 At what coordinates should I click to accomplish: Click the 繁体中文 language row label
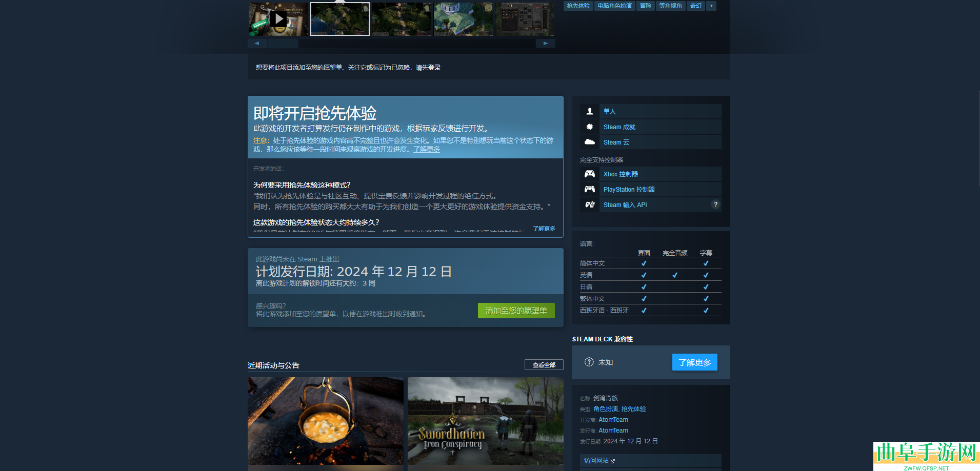pos(592,299)
